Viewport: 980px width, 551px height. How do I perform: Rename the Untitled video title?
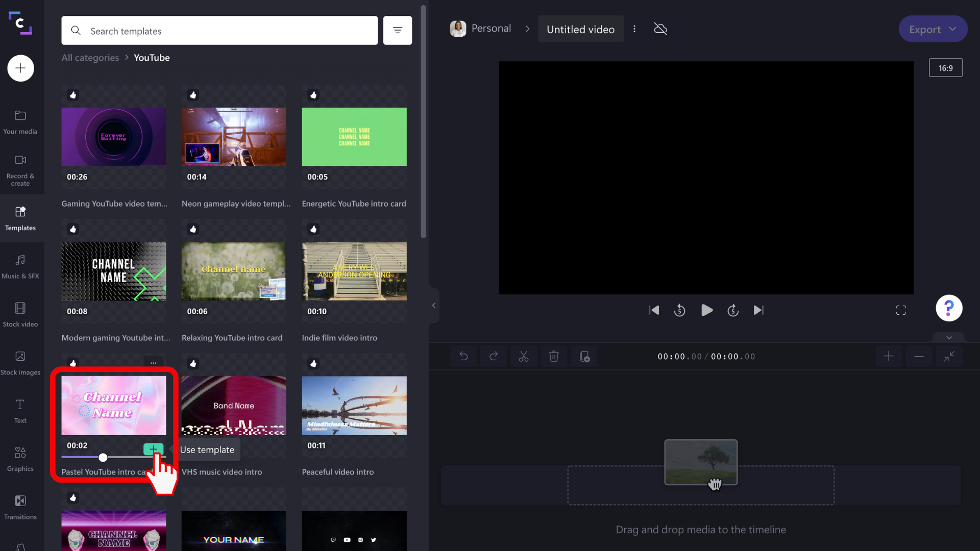pyautogui.click(x=580, y=29)
